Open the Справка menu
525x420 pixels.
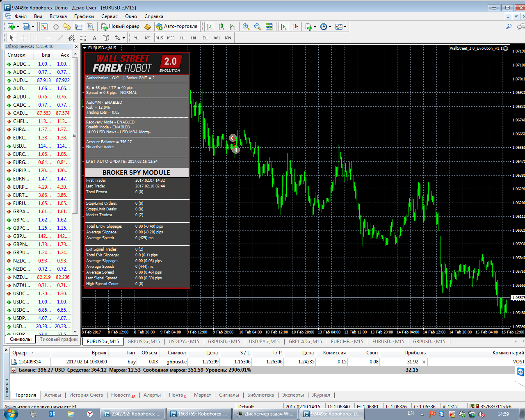point(154,16)
